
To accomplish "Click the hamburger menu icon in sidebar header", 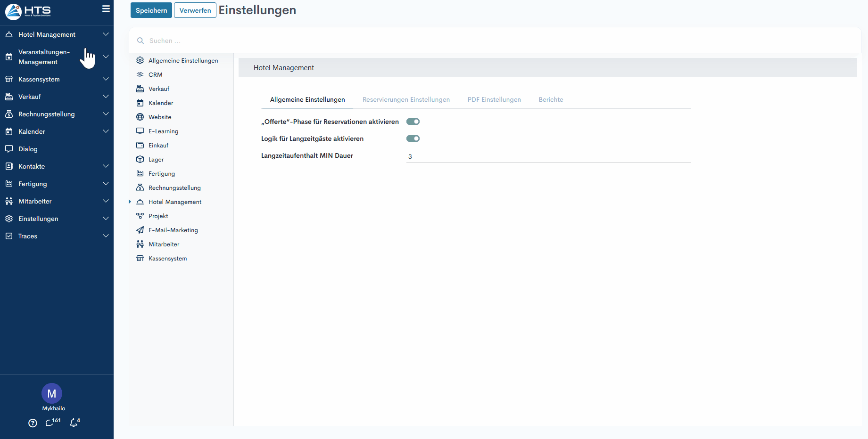I will (106, 9).
